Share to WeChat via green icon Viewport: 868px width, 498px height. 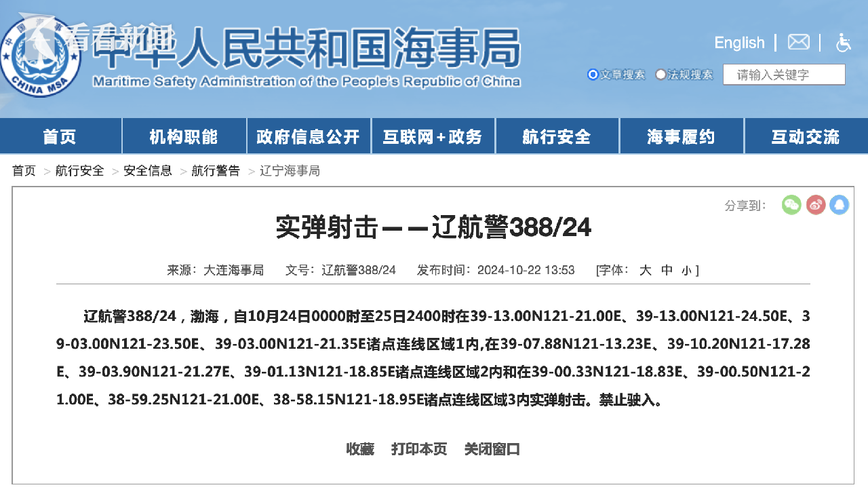coord(791,205)
